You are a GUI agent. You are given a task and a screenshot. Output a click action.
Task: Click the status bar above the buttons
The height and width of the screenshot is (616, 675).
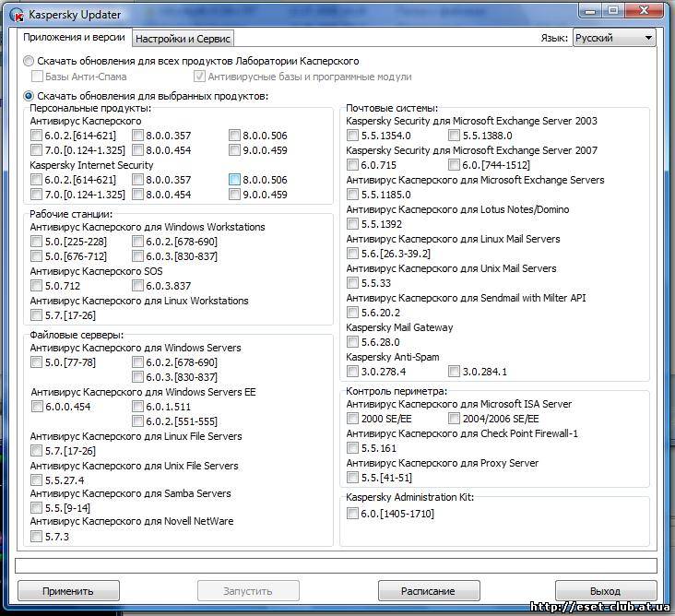(336, 565)
